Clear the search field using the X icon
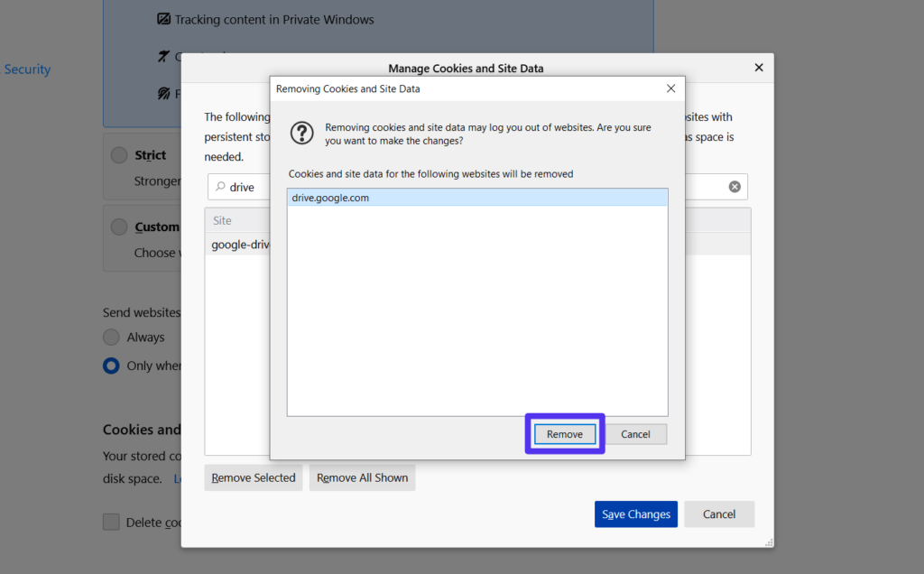 pos(734,187)
